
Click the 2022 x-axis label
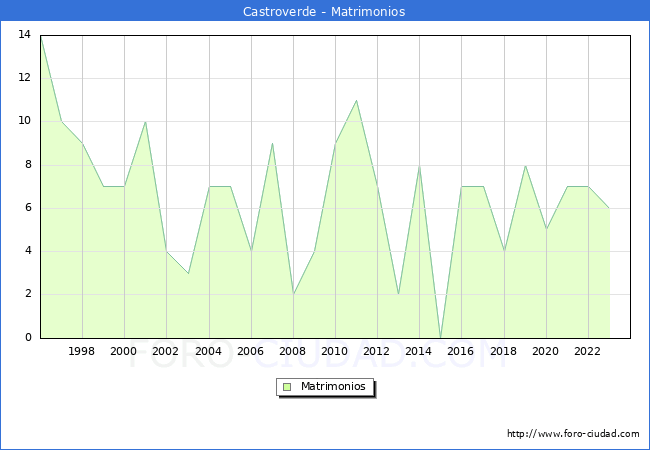[x=588, y=351]
